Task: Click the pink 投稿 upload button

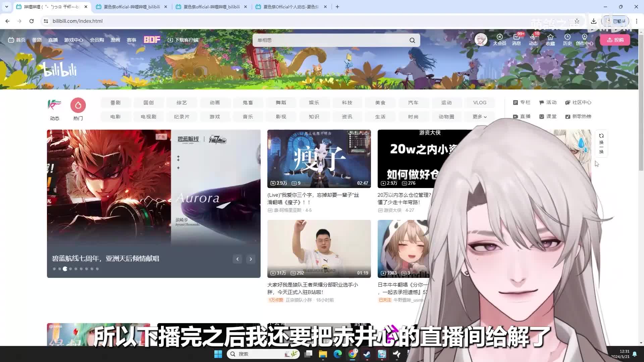Action: click(x=615, y=40)
